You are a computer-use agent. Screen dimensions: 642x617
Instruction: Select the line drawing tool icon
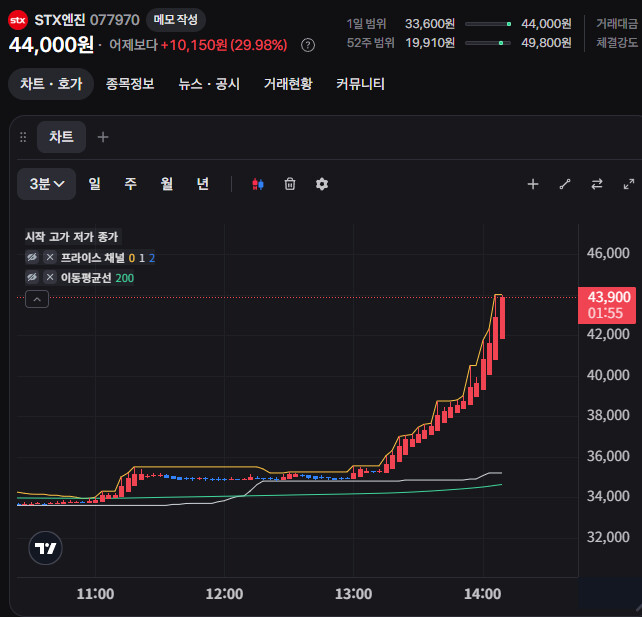pos(565,184)
